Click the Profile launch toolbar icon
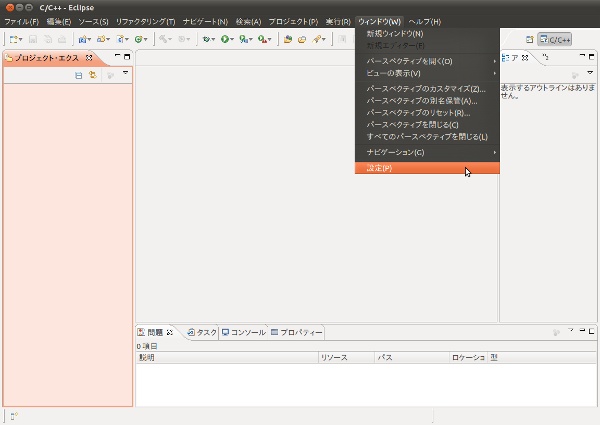This screenshot has height=425, width=600. coord(243,39)
